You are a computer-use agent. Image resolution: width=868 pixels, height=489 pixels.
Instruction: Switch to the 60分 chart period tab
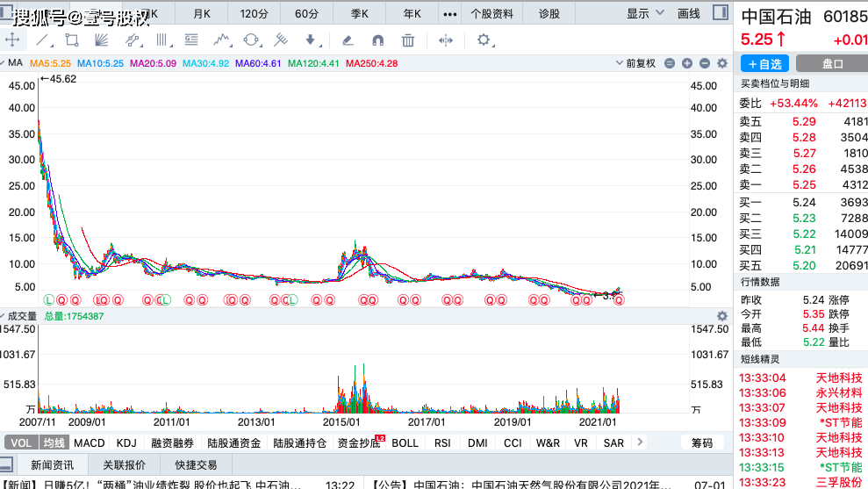point(307,13)
